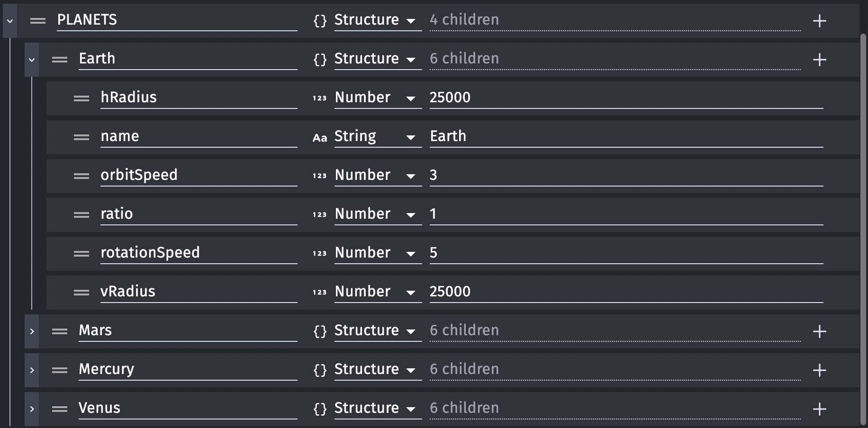Screen dimensions: 868x428
Task: Click the Venus row drag handle
Action: tap(60, 409)
